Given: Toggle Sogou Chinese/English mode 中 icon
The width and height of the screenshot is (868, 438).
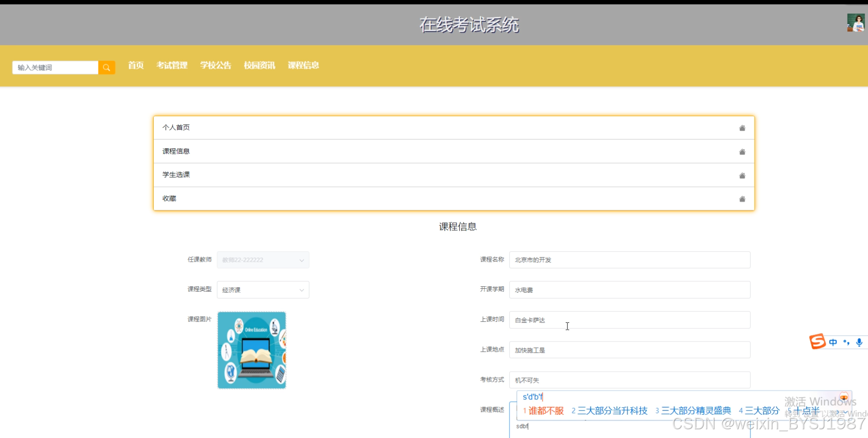Looking at the screenshot, I should [833, 343].
